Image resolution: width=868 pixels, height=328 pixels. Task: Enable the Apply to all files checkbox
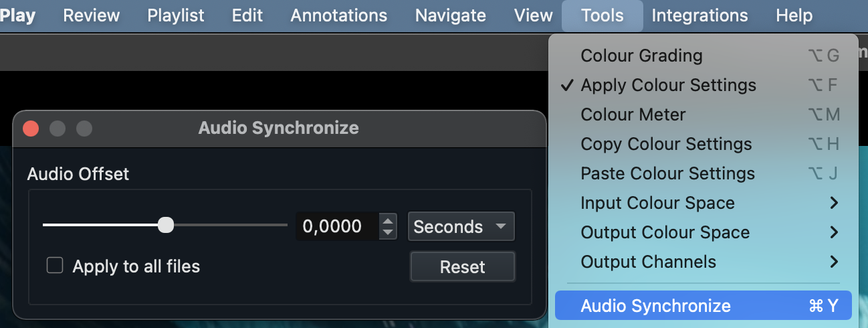point(55,266)
